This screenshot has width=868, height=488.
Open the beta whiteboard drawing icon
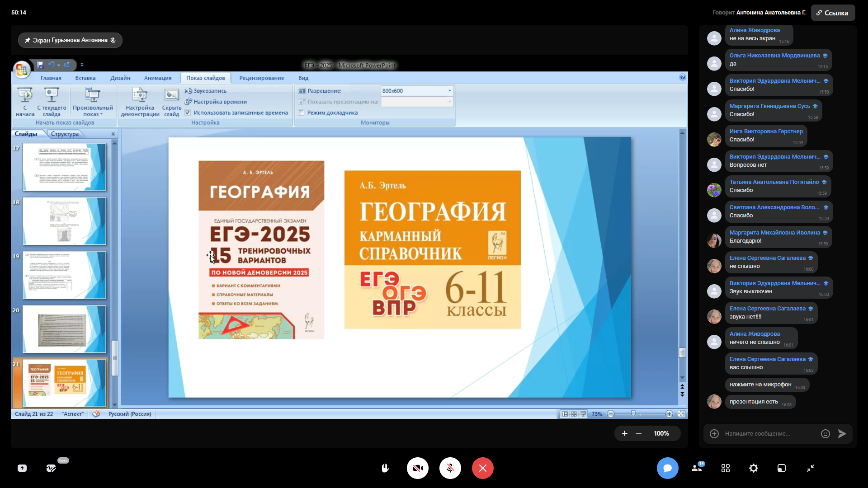pyautogui.click(x=51, y=468)
